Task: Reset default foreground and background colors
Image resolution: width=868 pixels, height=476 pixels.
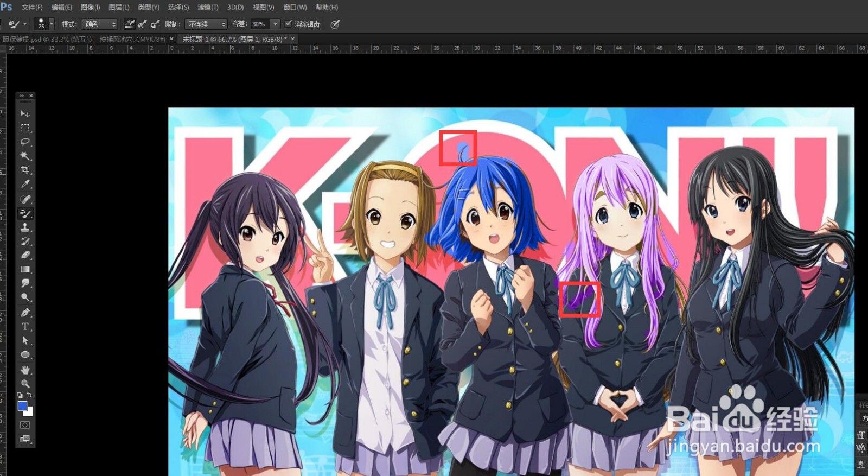Action: coord(20,395)
